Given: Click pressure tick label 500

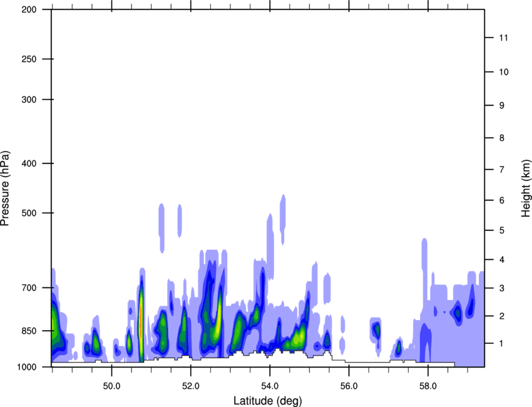Looking at the screenshot, I should 29,213.
